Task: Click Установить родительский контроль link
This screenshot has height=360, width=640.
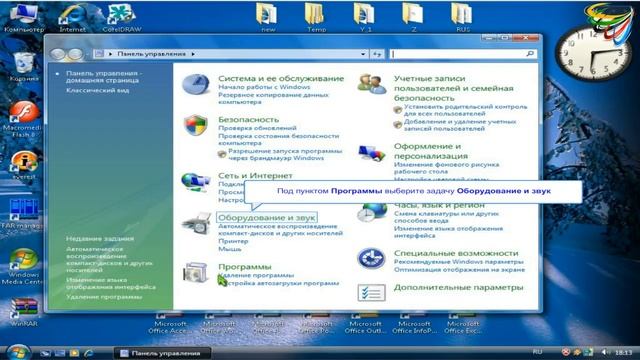Action: [x=465, y=110]
